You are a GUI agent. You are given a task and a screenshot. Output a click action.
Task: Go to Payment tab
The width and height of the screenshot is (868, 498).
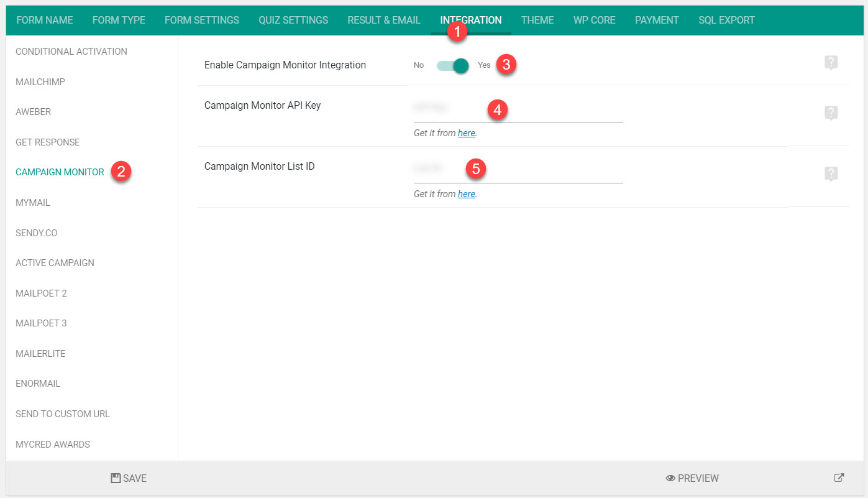point(657,20)
